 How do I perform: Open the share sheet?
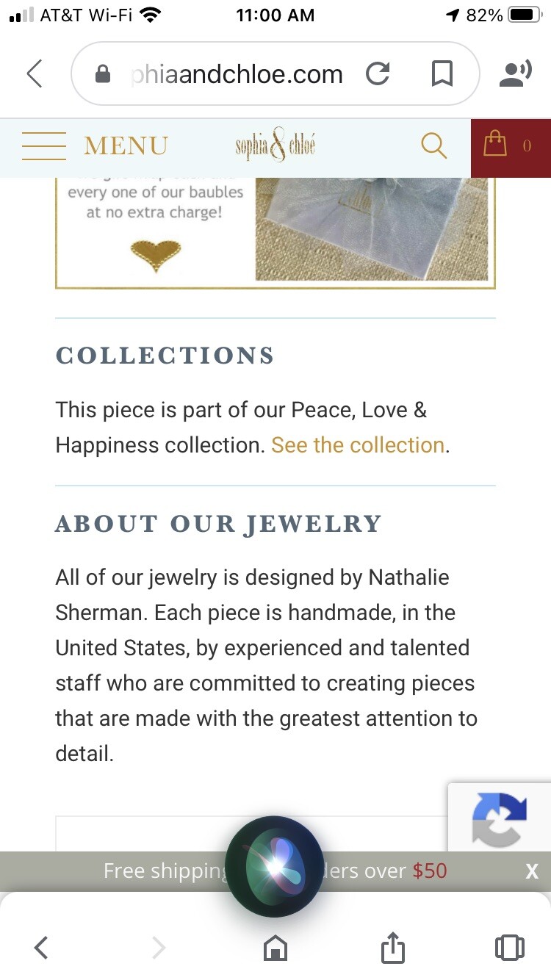[392, 947]
